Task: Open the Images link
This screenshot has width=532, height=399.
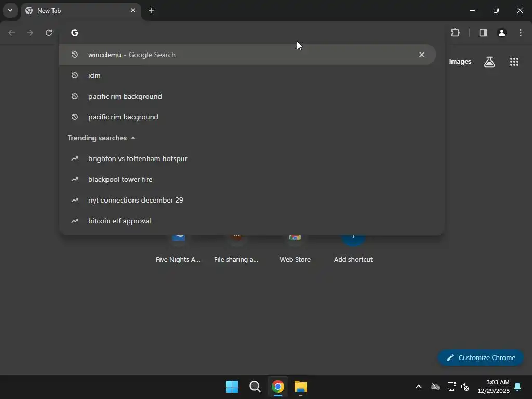Action: [460, 62]
